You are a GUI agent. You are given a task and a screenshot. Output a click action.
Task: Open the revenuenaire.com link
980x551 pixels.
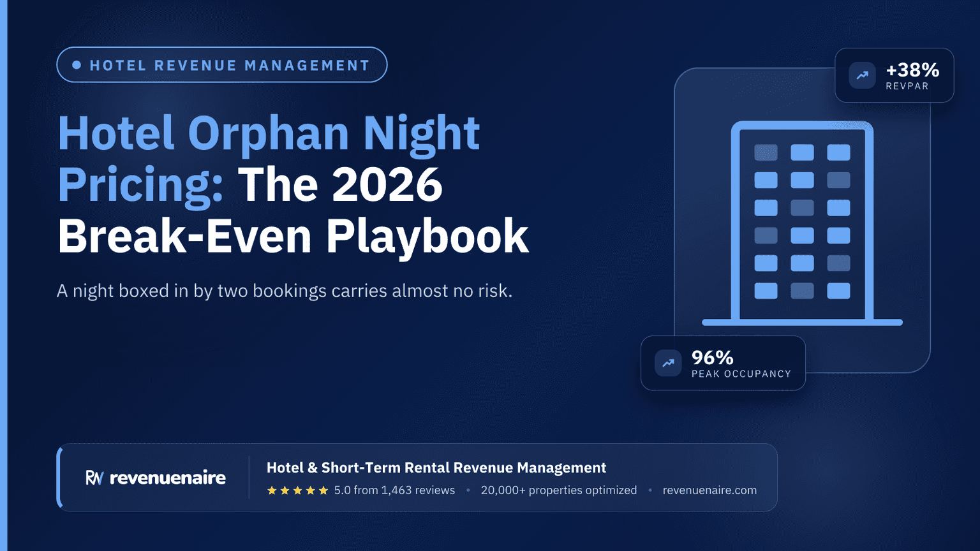point(709,490)
